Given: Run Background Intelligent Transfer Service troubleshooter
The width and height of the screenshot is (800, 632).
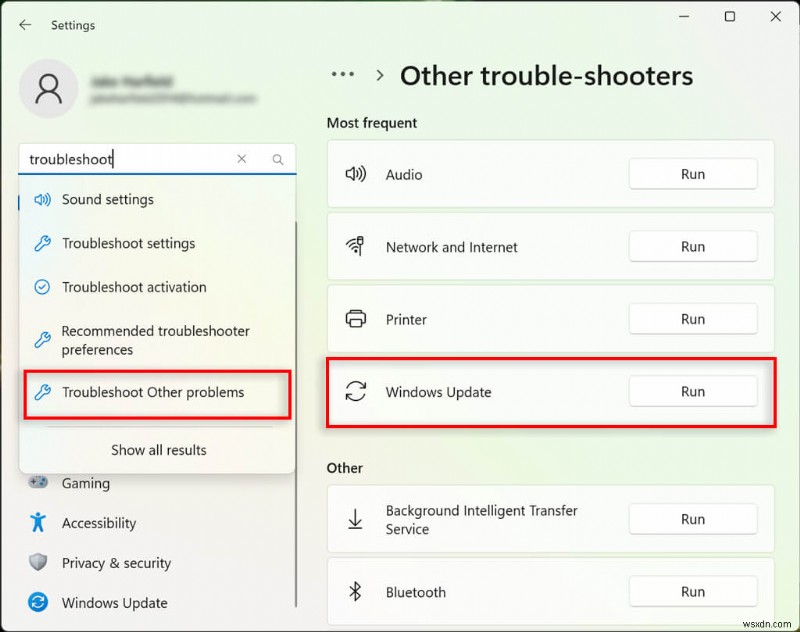Looking at the screenshot, I should click(x=693, y=519).
